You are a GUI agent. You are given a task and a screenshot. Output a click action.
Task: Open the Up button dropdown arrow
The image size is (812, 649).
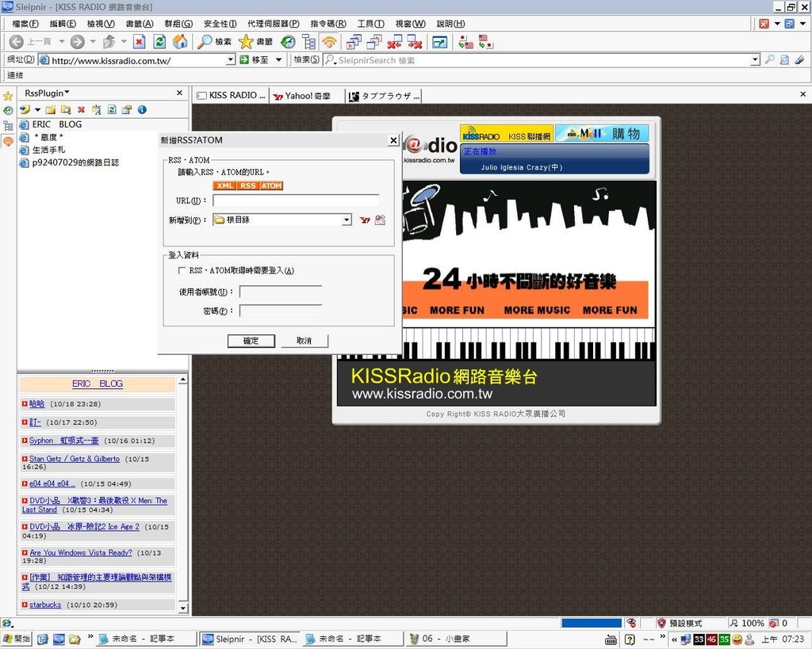pos(124,42)
